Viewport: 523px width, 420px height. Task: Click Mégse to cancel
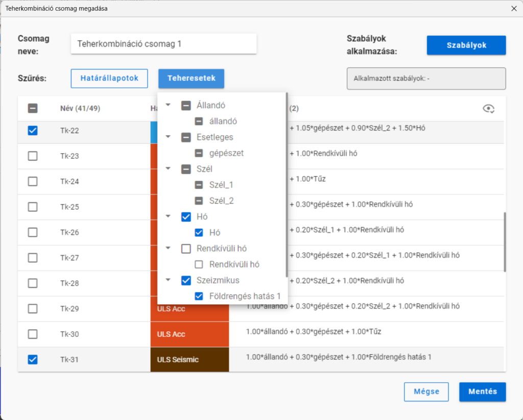coord(426,391)
